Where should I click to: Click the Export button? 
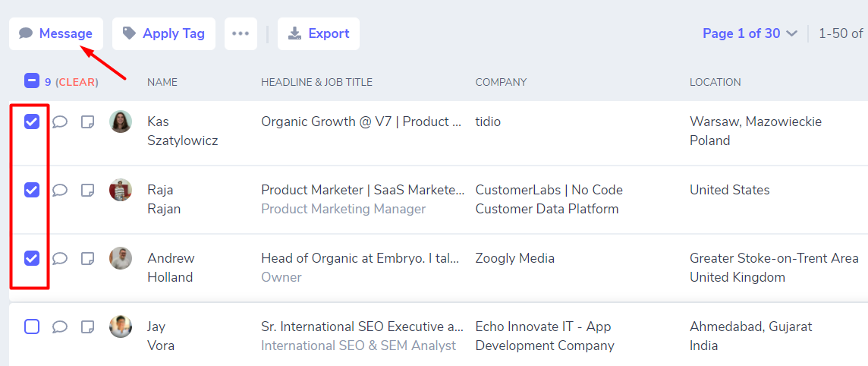(319, 33)
